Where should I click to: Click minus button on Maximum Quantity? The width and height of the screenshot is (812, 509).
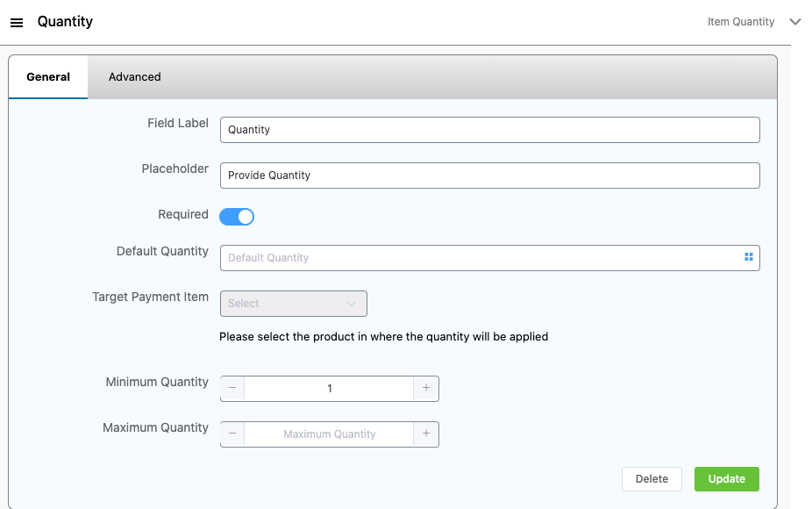[232, 434]
